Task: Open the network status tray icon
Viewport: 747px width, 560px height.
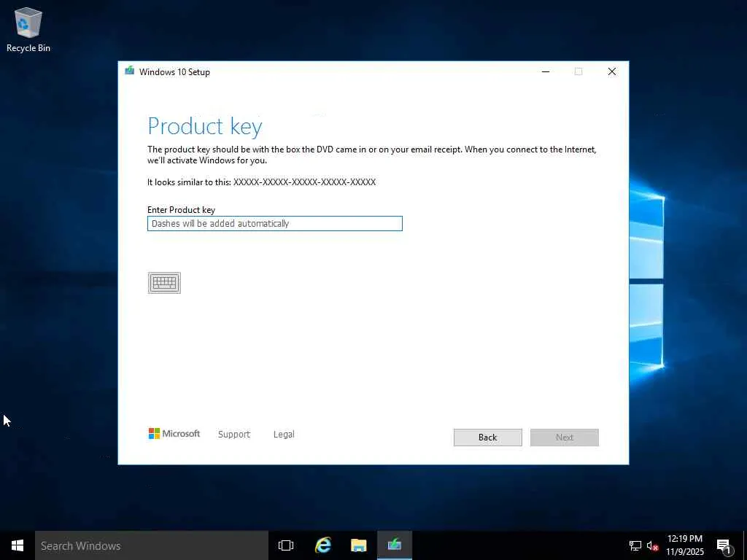Action: [635, 545]
